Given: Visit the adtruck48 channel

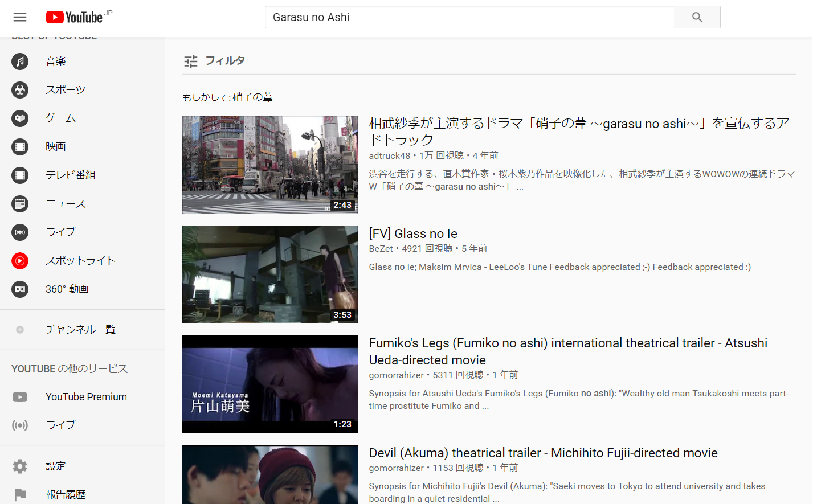Looking at the screenshot, I should click(389, 155).
